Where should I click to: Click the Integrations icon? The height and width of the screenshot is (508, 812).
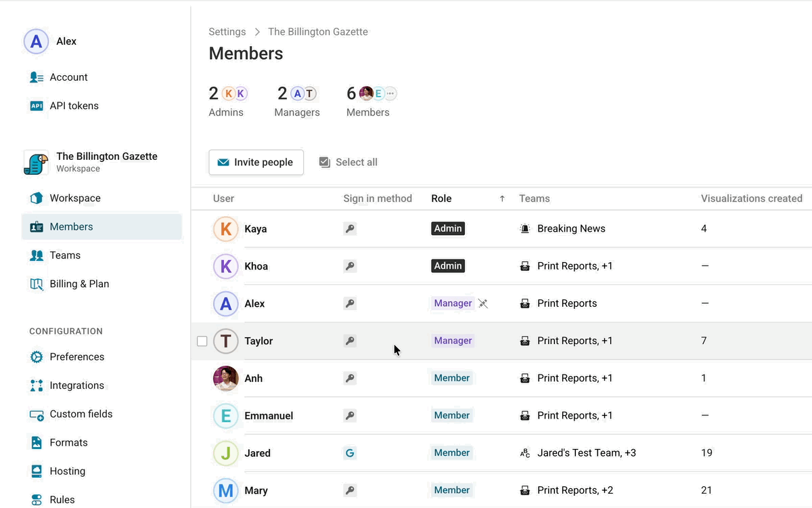[x=37, y=385]
